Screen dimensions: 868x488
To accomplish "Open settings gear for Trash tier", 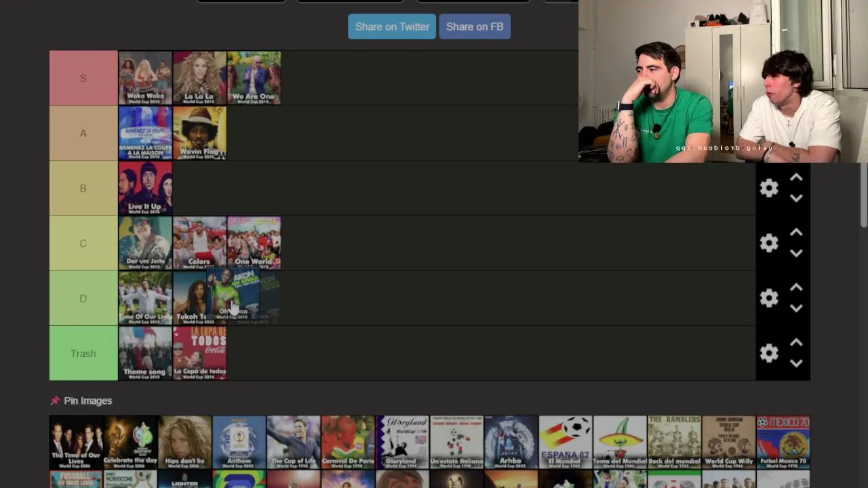I will (769, 353).
